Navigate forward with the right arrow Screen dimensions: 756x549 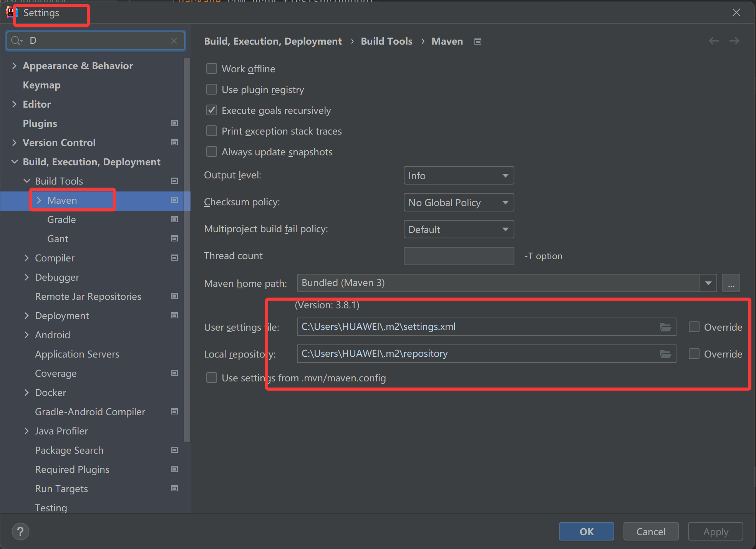(x=734, y=41)
